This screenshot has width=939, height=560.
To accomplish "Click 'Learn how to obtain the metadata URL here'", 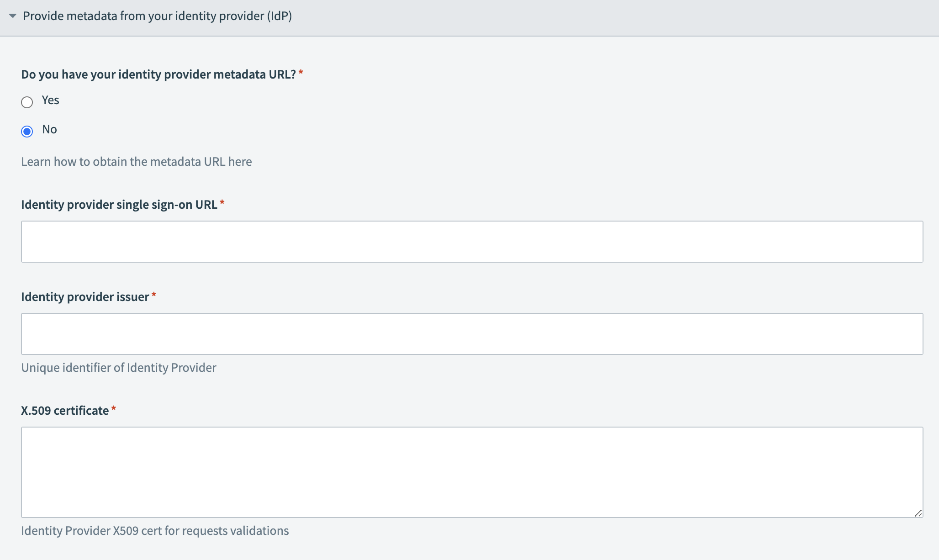I will 137,161.
